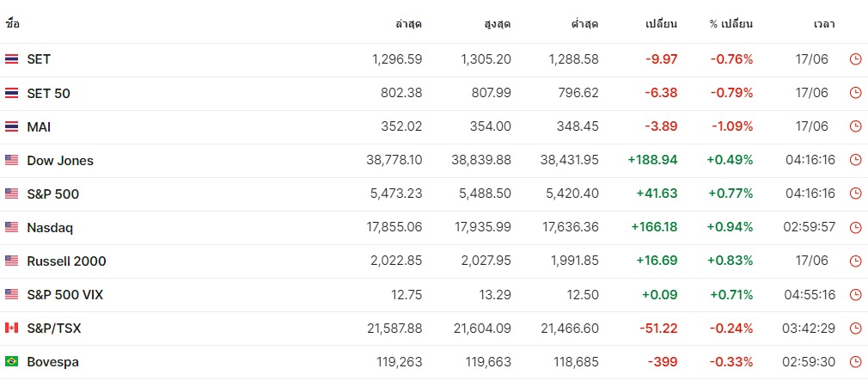Click the clock icon in the SET row
This screenshot has height=387, width=868.
coord(855,59)
